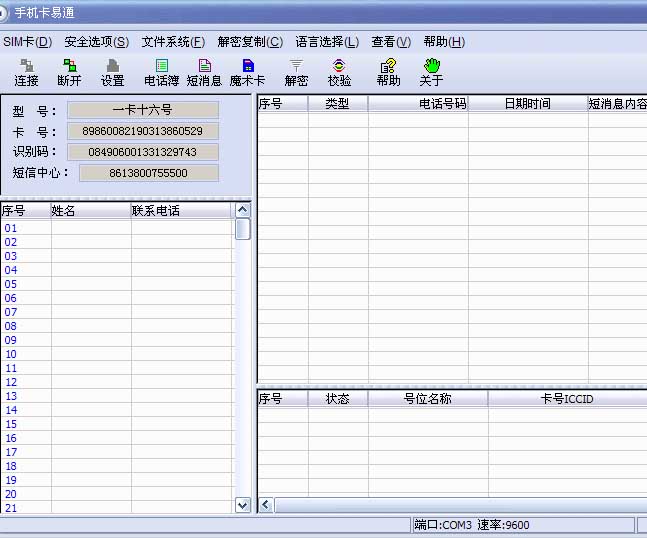
Task: Open the 查看(V) menu
Action: [391, 42]
